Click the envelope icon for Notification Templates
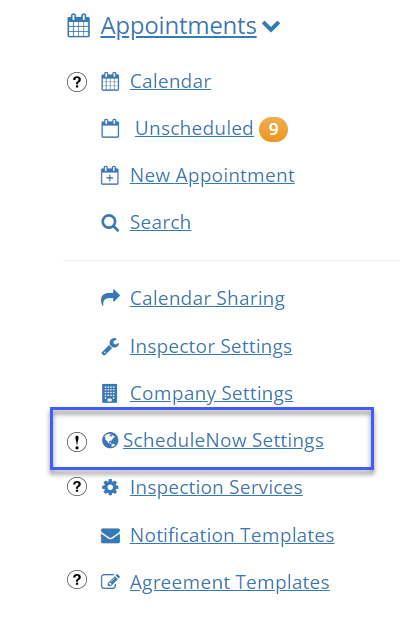This screenshot has width=404, height=618. [110, 536]
